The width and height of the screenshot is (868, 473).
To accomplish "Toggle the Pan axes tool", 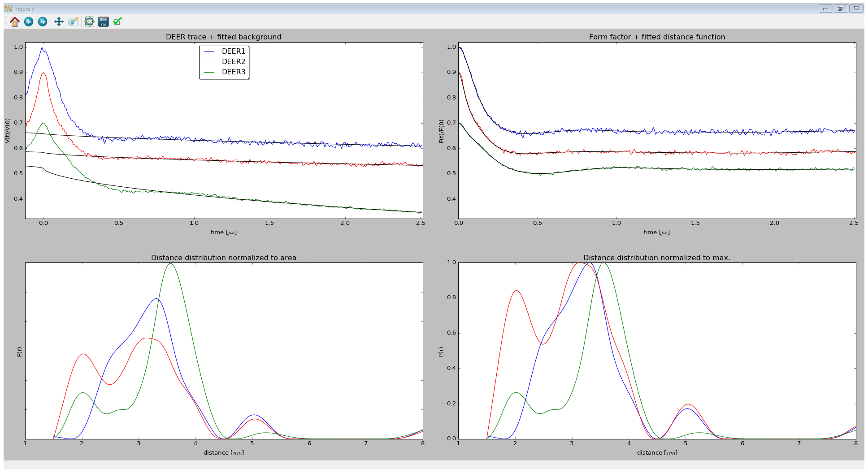I will pyautogui.click(x=59, y=21).
